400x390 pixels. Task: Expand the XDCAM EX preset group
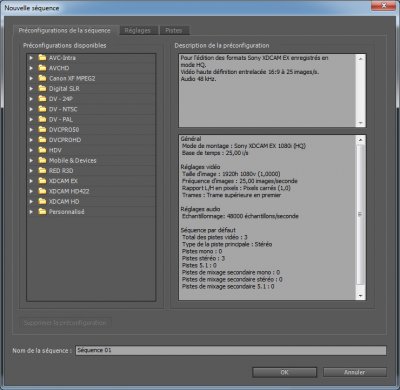(31, 181)
